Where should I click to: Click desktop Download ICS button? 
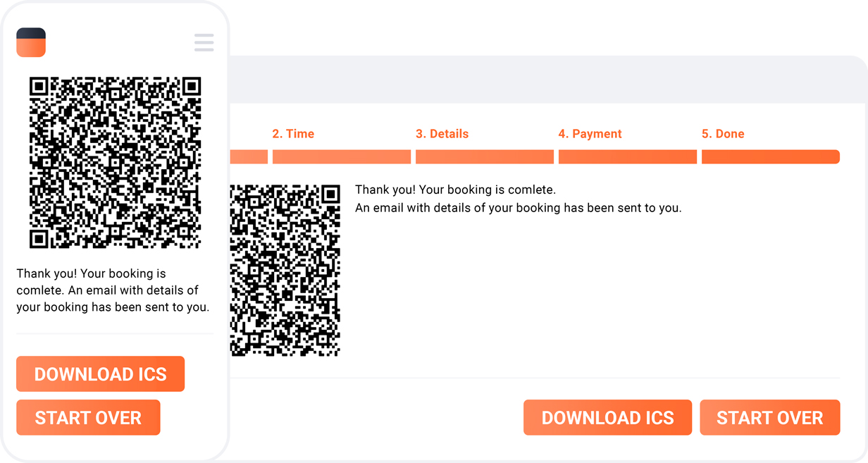607,417
